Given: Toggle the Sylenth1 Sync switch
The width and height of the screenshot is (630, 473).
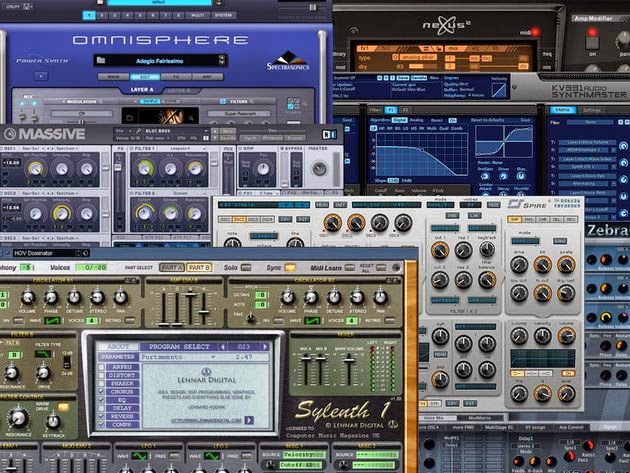Looking at the screenshot, I should tap(290, 267).
